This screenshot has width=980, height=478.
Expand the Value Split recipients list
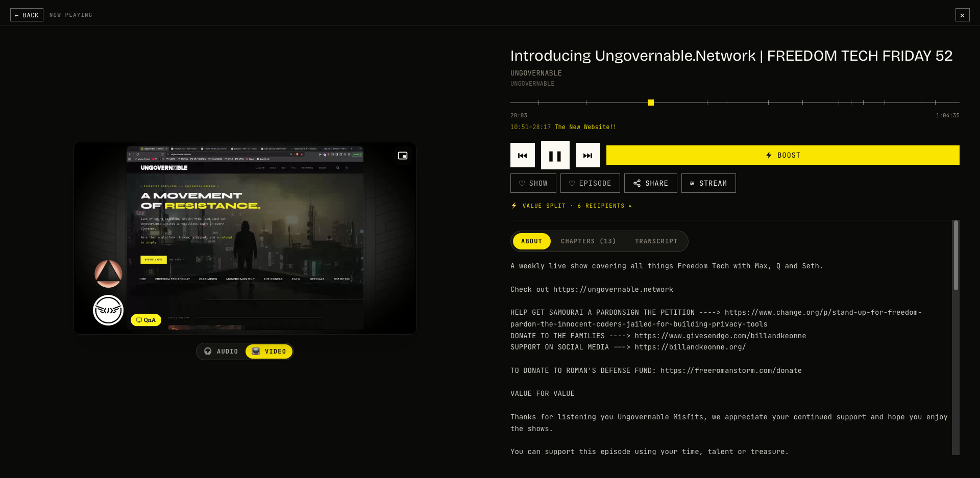point(572,206)
